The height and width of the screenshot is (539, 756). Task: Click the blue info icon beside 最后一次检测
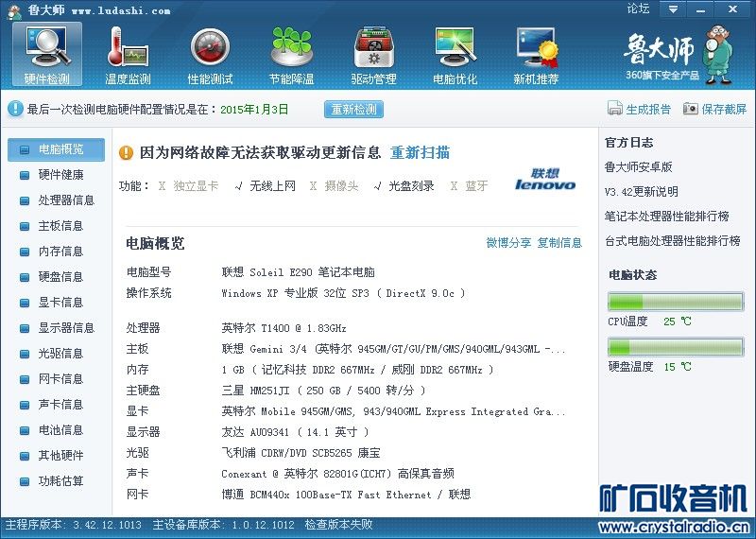(15, 109)
